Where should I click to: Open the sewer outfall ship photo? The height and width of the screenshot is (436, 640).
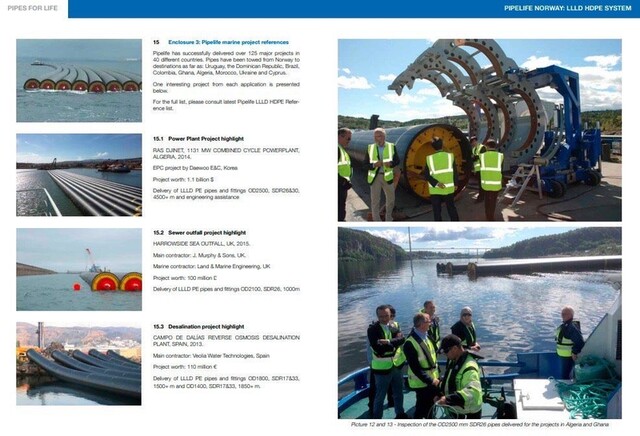coord(79,269)
